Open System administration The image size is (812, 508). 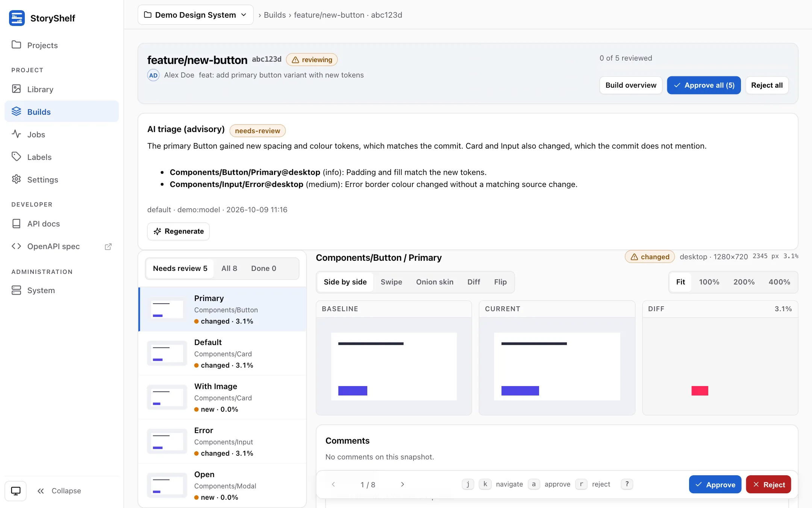pos(62,290)
